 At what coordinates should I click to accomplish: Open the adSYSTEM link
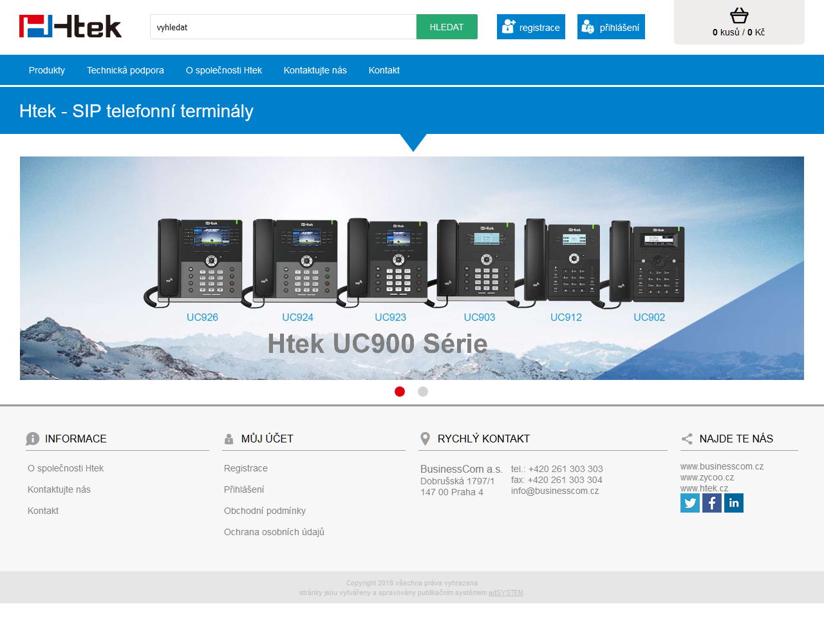(x=506, y=592)
